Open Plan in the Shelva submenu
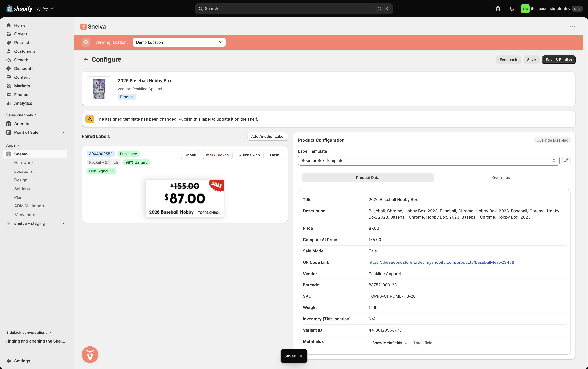 (x=18, y=197)
